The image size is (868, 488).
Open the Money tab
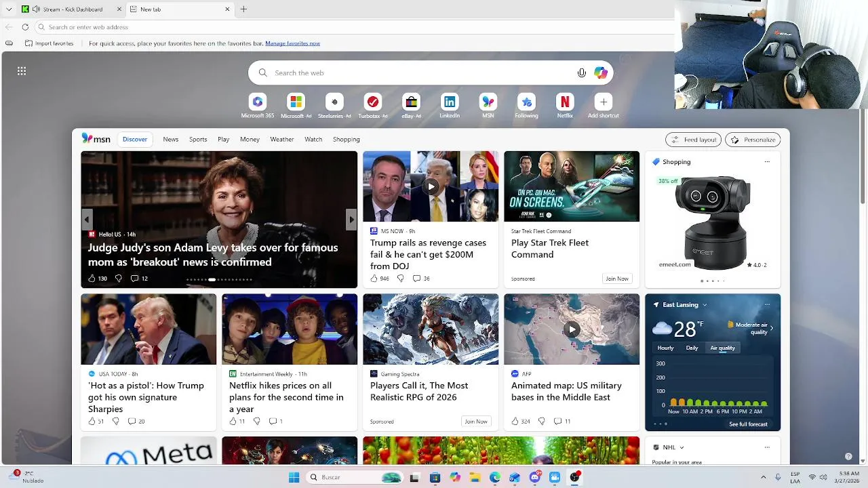(x=250, y=139)
